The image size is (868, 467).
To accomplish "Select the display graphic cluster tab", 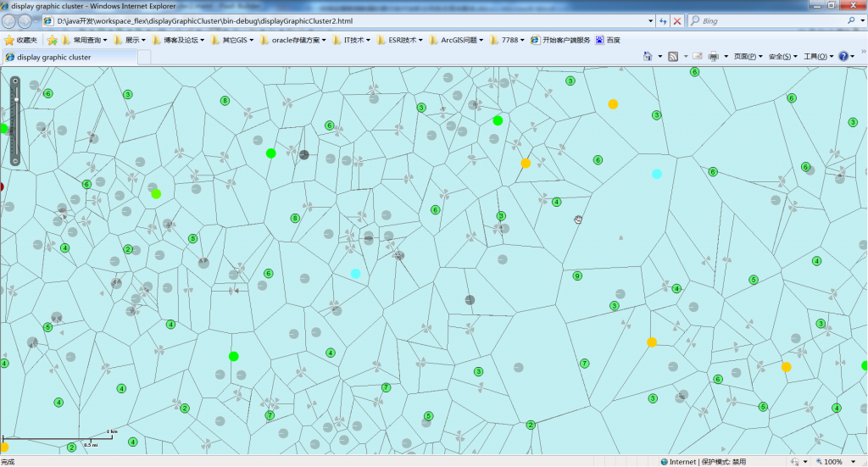I will click(x=70, y=57).
